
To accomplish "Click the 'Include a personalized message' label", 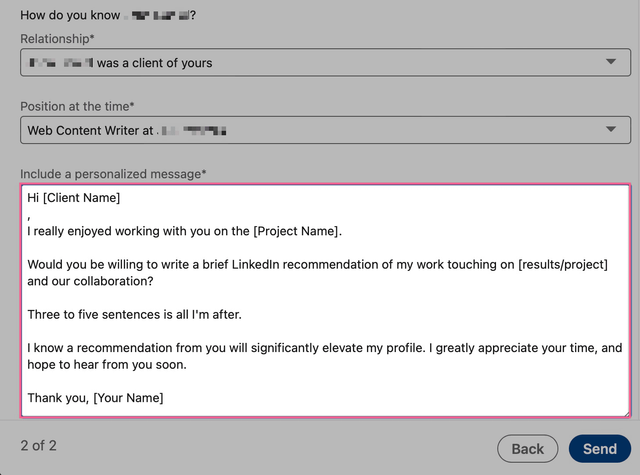I will point(113,174).
